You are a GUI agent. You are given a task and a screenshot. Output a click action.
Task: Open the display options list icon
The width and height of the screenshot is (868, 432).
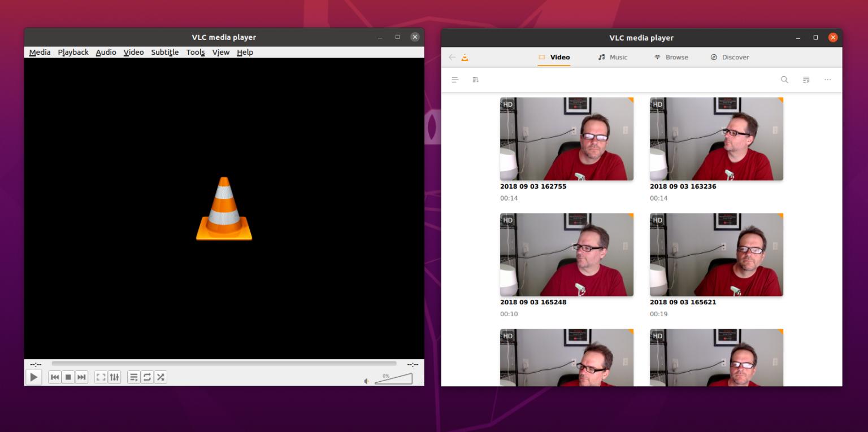click(455, 80)
